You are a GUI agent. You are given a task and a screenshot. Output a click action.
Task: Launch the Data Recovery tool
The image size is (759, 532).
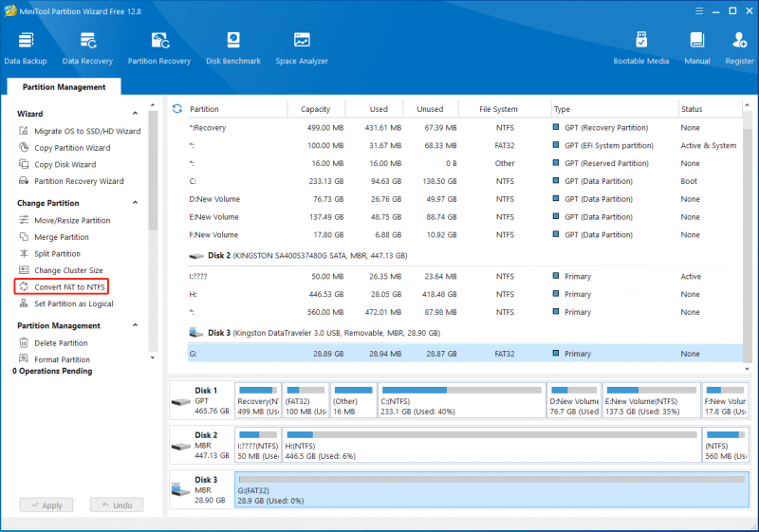(x=87, y=47)
